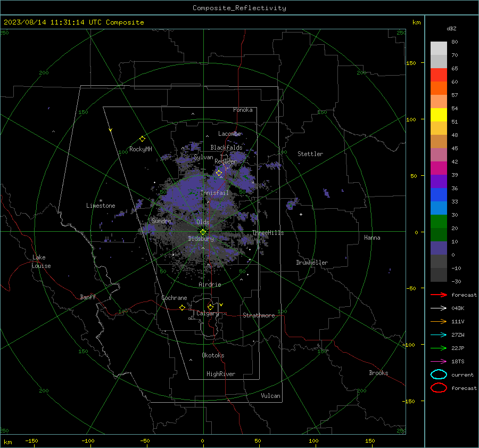Click the Limestone label
The height and width of the screenshot is (448, 479).
click(101, 206)
